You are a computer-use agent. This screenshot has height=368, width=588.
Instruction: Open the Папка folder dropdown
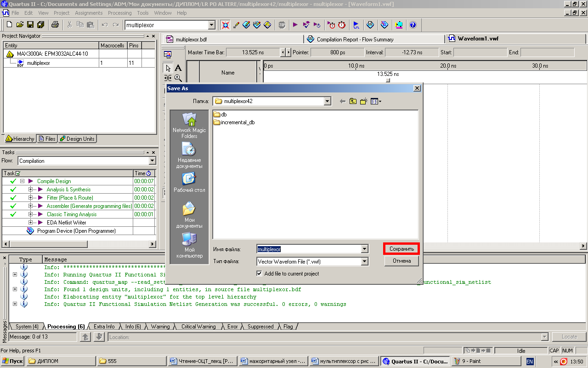coord(327,101)
